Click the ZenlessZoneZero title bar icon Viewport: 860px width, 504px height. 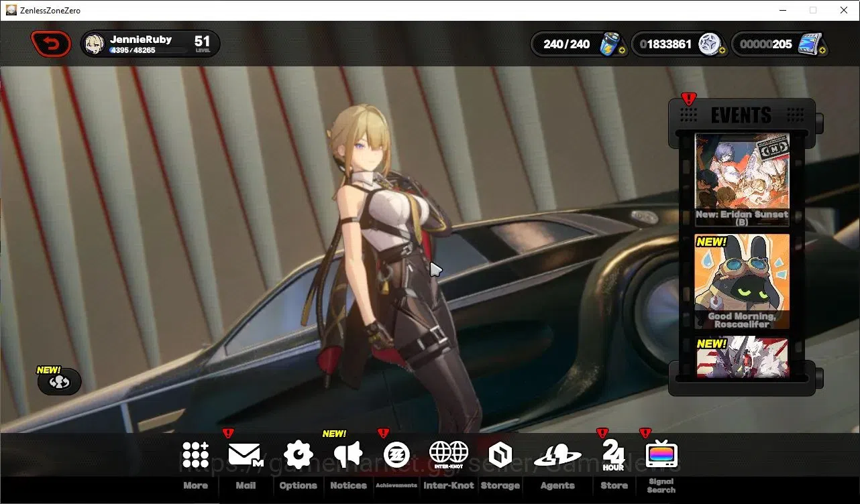[11, 10]
